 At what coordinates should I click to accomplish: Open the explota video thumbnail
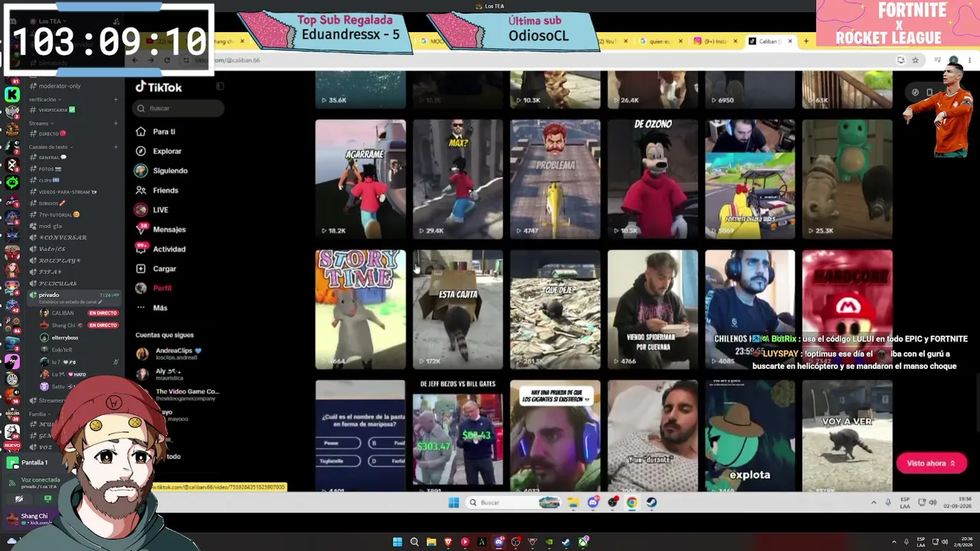(750, 435)
